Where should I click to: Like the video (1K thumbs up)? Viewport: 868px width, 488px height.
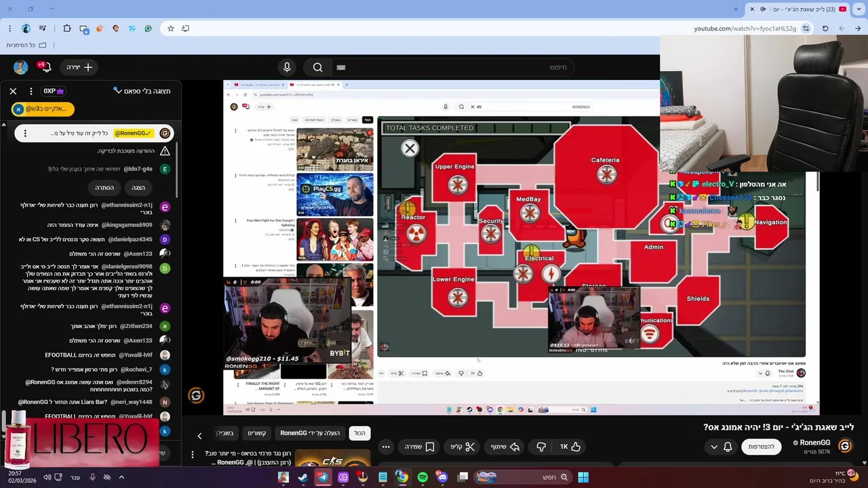point(570,447)
